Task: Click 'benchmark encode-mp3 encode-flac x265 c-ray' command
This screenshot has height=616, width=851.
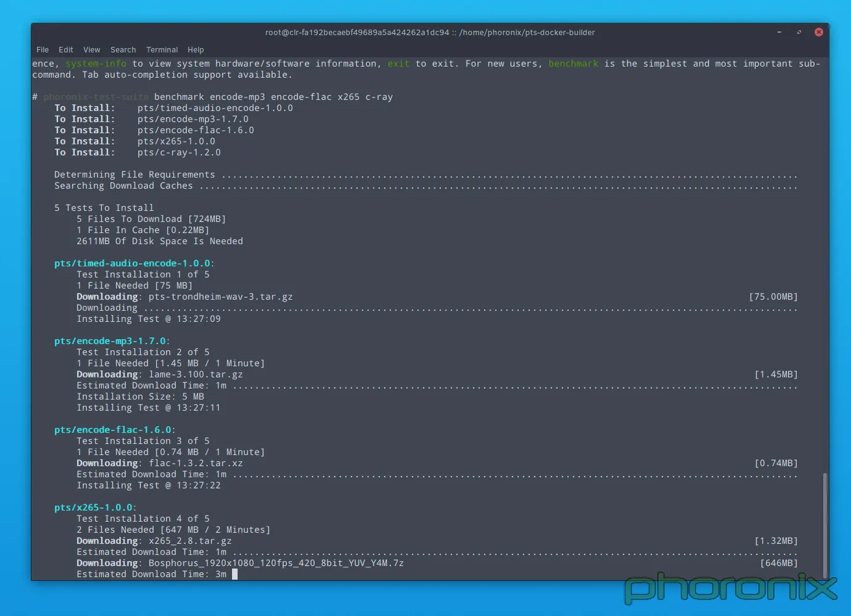Action: point(273,97)
